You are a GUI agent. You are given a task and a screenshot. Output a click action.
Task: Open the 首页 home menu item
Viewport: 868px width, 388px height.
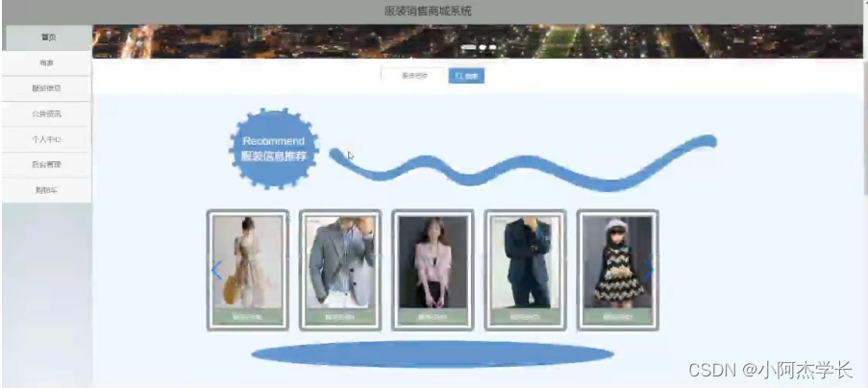pos(47,37)
